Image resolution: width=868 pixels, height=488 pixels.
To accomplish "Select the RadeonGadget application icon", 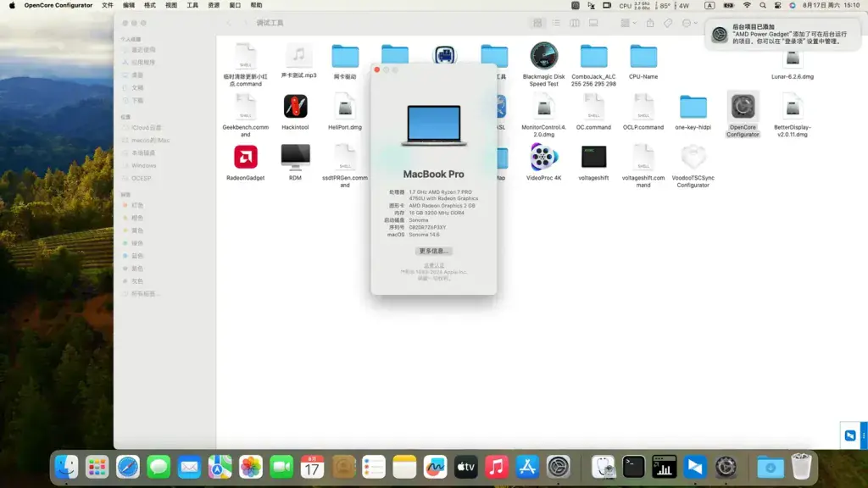I will coord(245,157).
